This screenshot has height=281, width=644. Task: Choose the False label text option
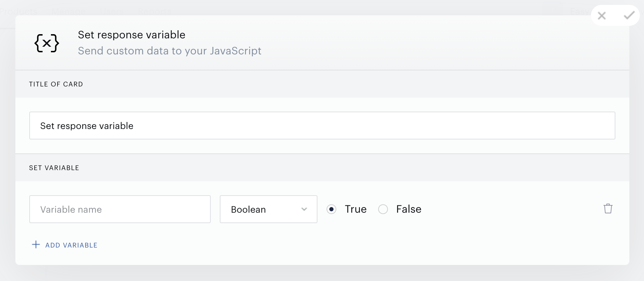(409, 209)
